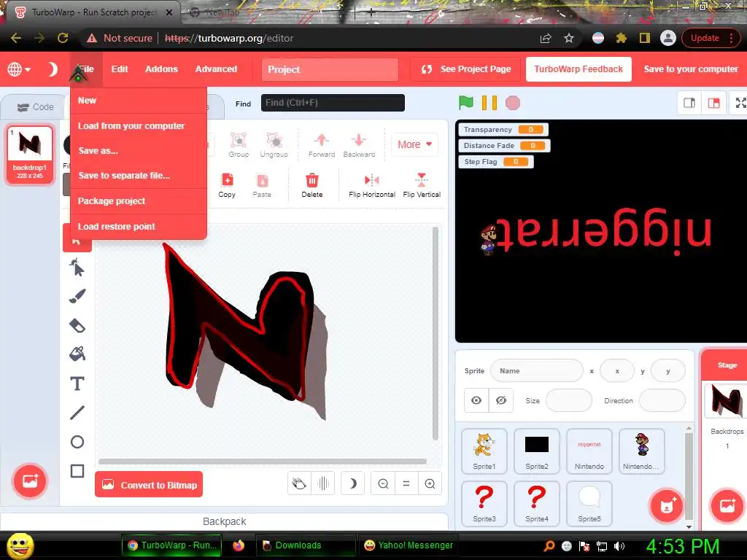
Task: Select the Fill bucket tool
Action: 77,354
